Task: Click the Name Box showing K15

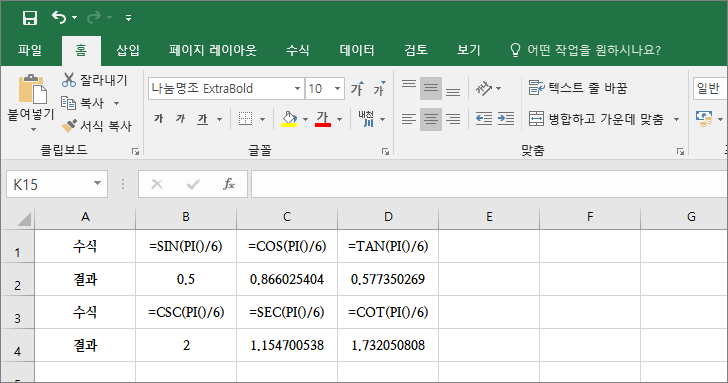Action: point(49,184)
